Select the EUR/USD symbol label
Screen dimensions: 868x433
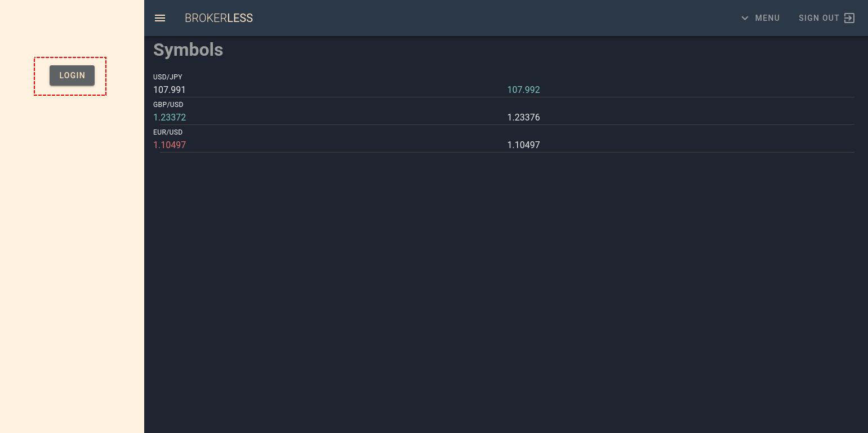click(x=168, y=132)
